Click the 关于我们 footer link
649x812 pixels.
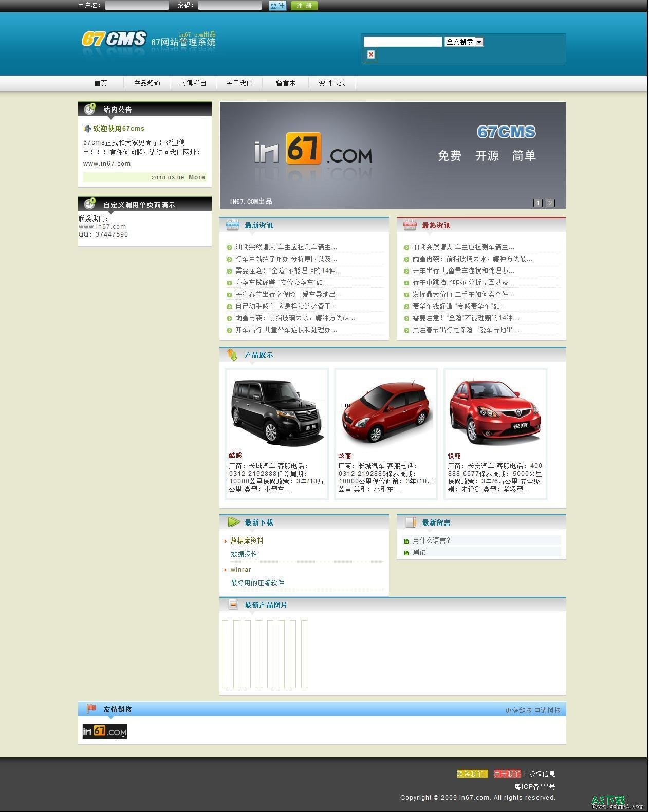click(x=507, y=773)
